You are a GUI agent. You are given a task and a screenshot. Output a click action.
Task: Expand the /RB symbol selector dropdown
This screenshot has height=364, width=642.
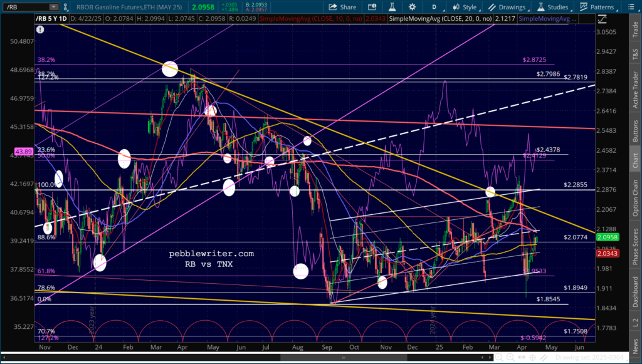coord(54,7)
